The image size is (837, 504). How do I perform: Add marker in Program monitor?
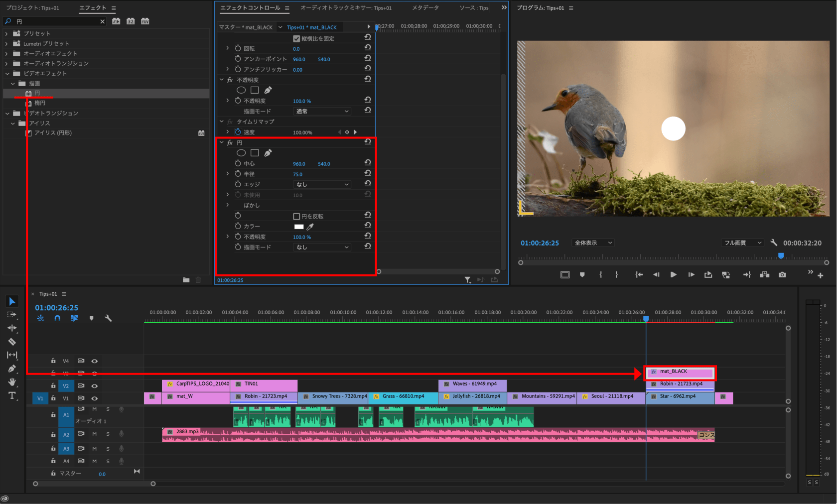(x=582, y=274)
